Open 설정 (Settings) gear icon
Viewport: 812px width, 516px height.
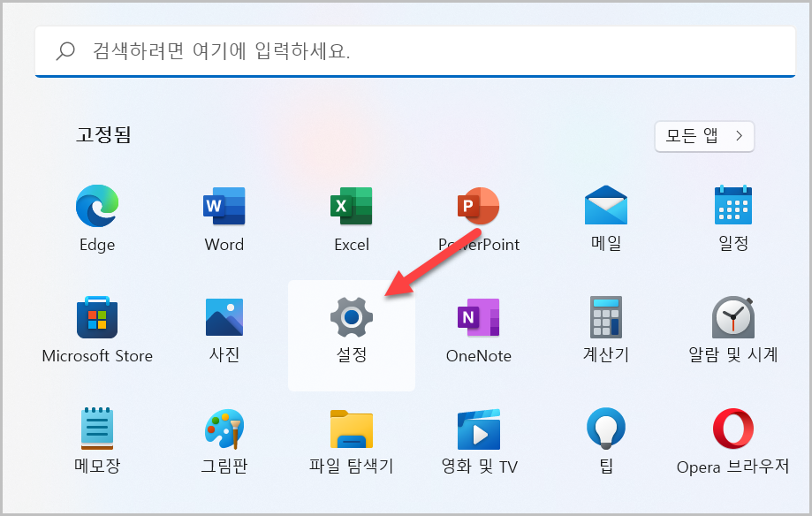pyautogui.click(x=351, y=317)
